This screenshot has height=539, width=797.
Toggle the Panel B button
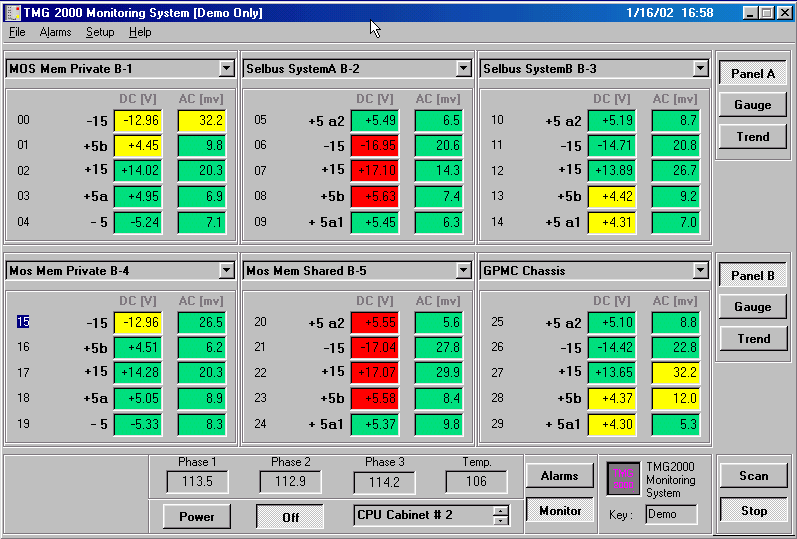tap(753, 275)
